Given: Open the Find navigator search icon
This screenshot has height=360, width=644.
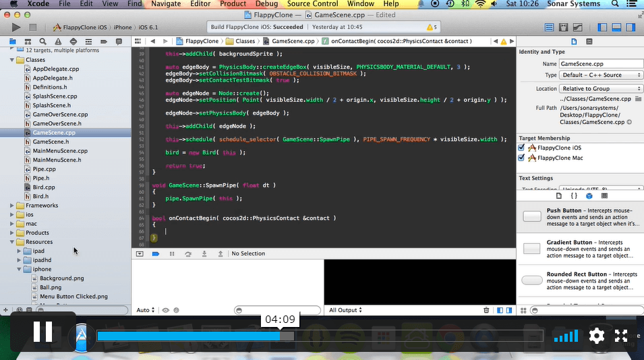Looking at the screenshot, I should point(42,41).
